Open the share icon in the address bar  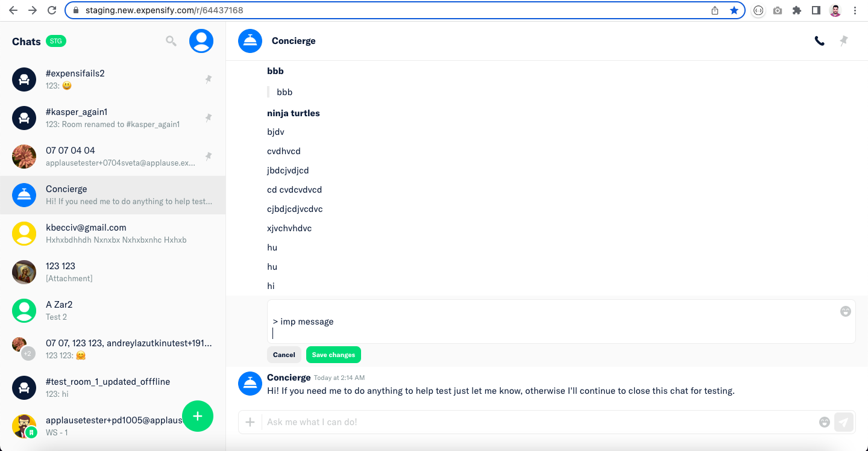715,10
